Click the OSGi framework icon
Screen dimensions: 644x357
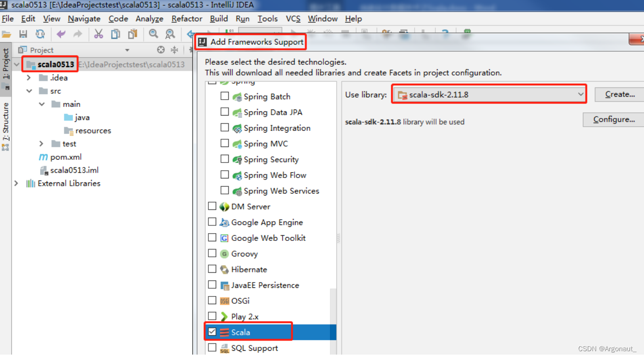click(224, 301)
